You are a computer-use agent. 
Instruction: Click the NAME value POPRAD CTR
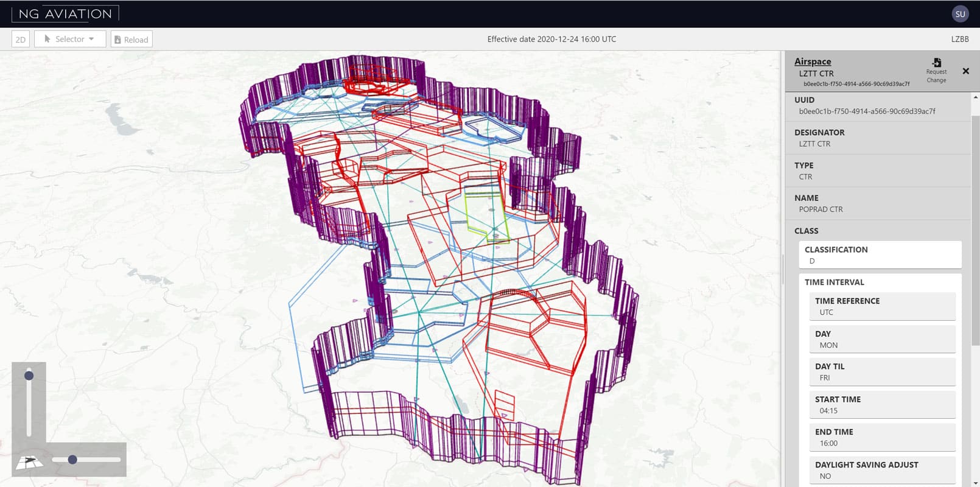point(821,209)
